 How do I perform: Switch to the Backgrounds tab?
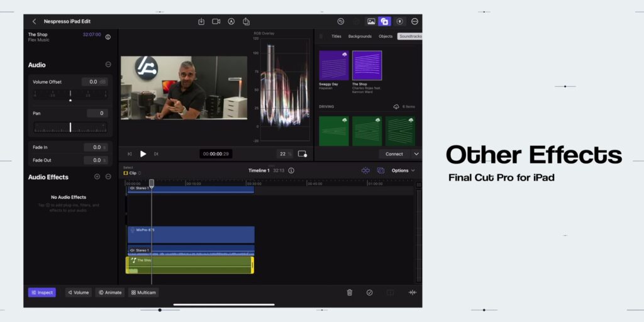tap(360, 36)
